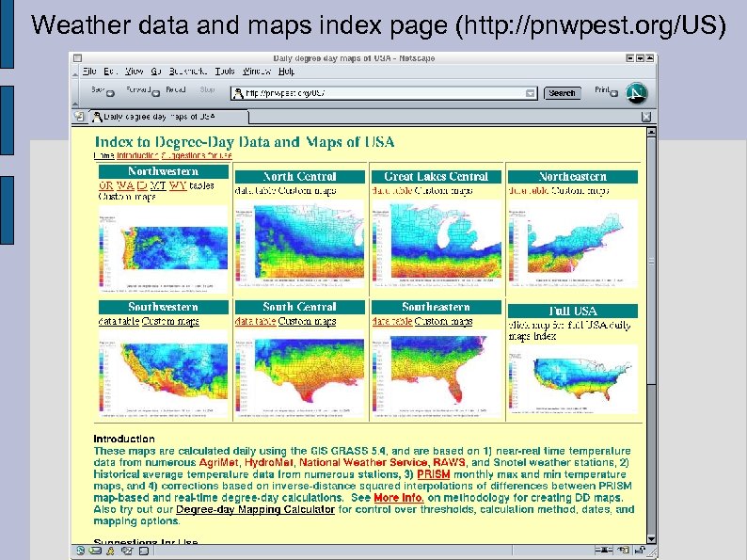Open the Southeastern degree-day map thumbnail
The image size is (747, 560).
point(437,375)
